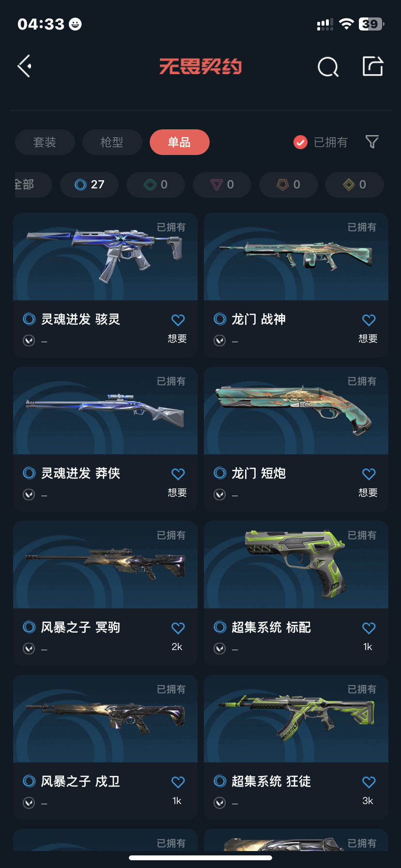Toggle the heart on 龙门 战神
Screen dimensions: 401x868
pos(369,320)
